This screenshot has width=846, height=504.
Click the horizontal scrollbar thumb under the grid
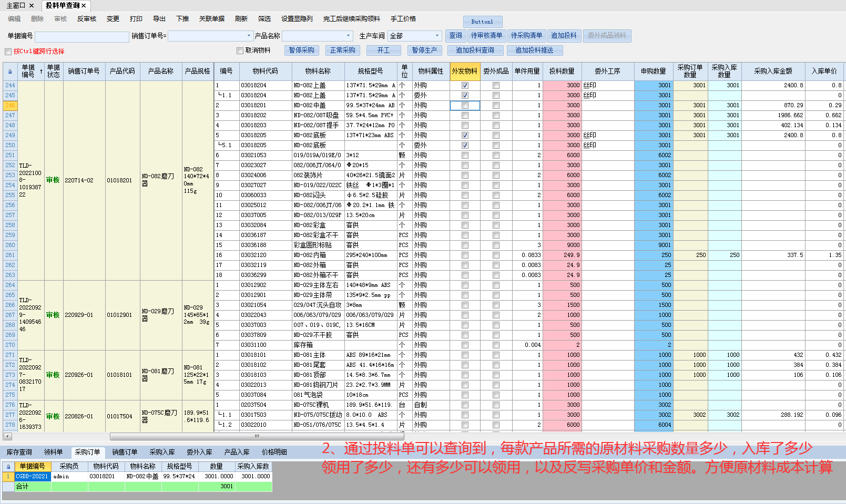(257, 436)
